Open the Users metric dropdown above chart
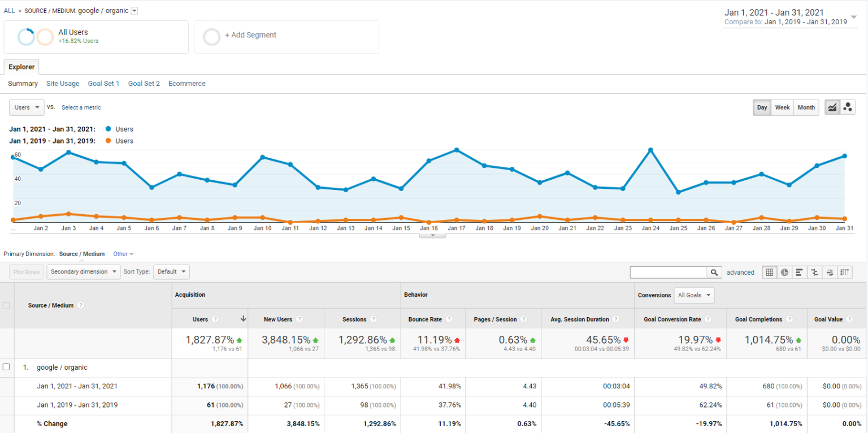This screenshot has width=868, height=433. coord(27,107)
